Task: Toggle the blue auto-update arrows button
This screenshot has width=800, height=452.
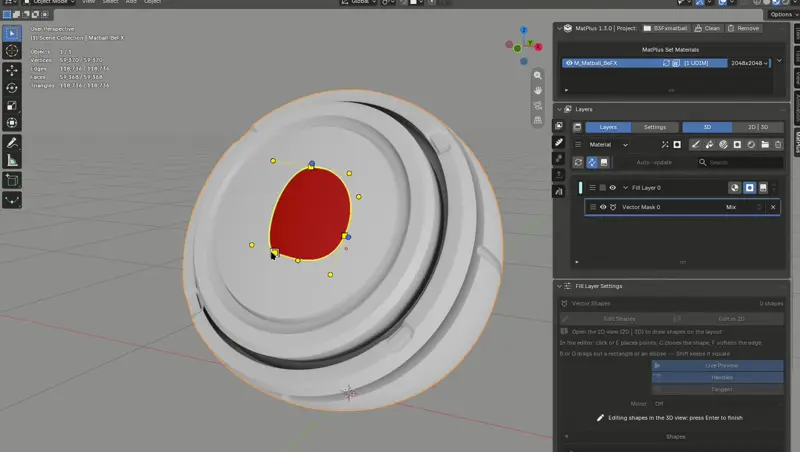Action: click(592, 162)
